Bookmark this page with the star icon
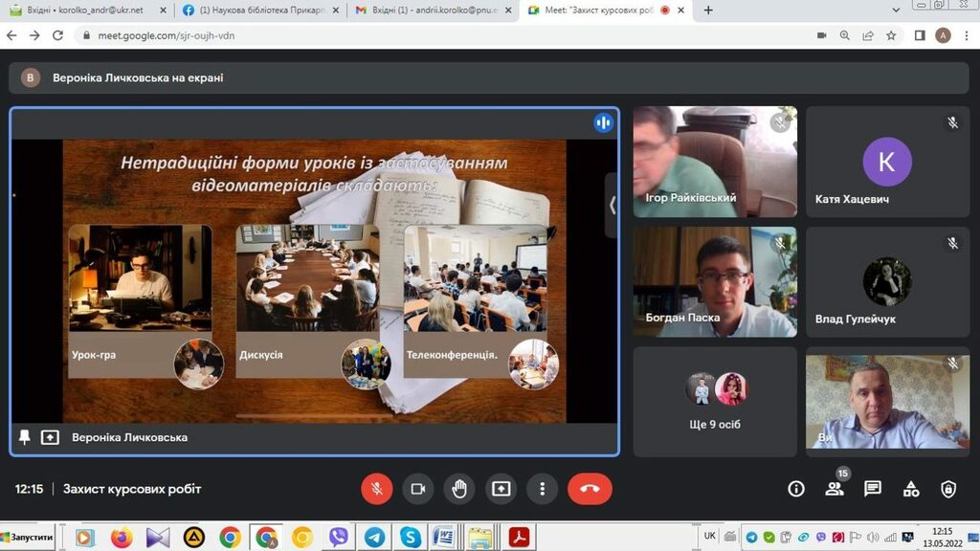The image size is (980, 551). (x=891, y=35)
